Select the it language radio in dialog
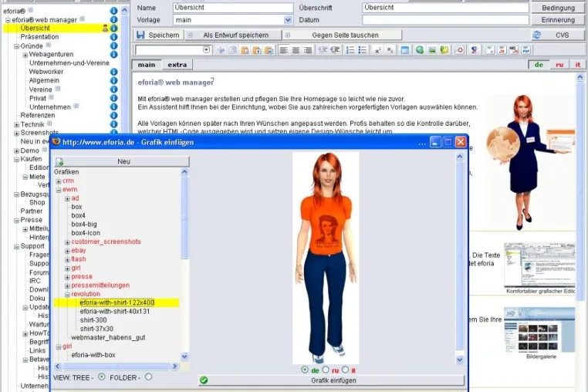 (x=346, y=370)
